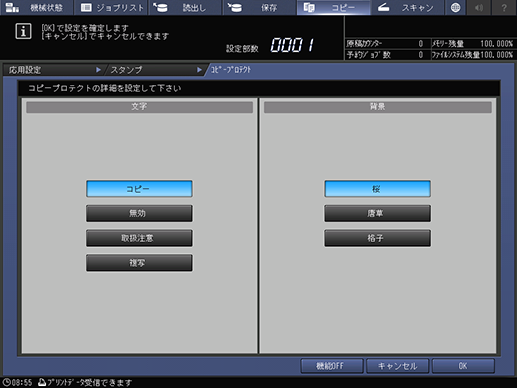The image size is (517, 388).
Task: Click the 文字 column header
Action: [139, 107]
